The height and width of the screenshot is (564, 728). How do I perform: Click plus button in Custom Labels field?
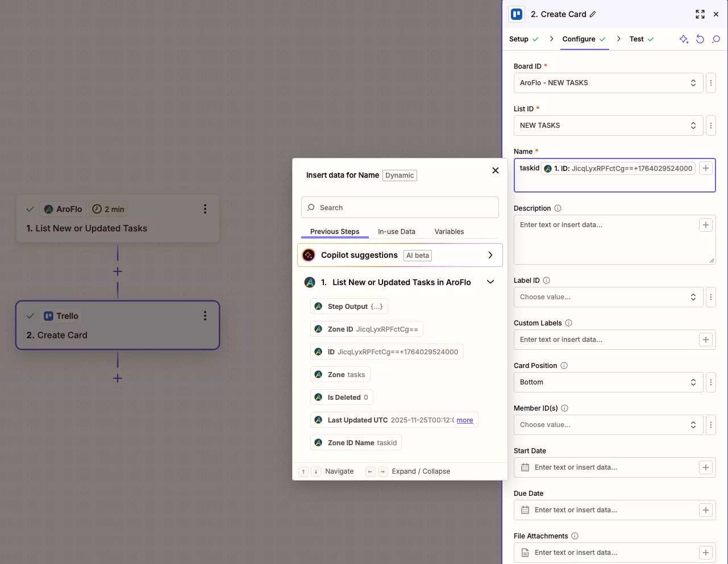click(x=706, y=340)
